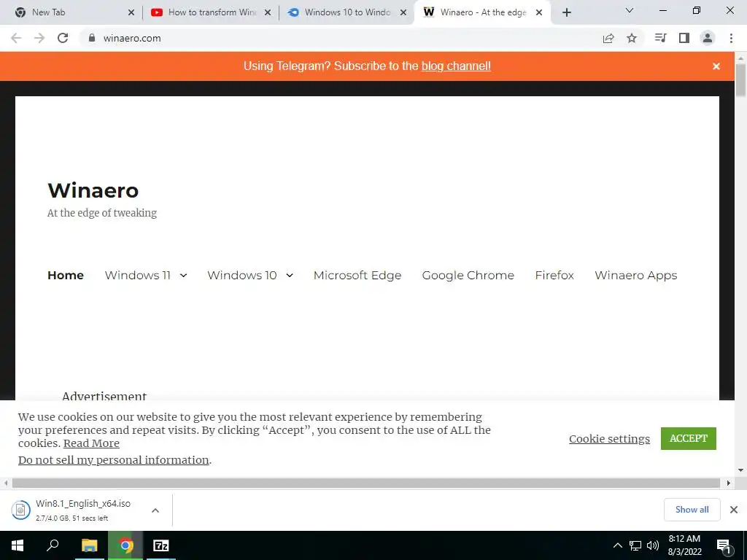Expand the Windows 10 submenu chevron

point(290,275)
